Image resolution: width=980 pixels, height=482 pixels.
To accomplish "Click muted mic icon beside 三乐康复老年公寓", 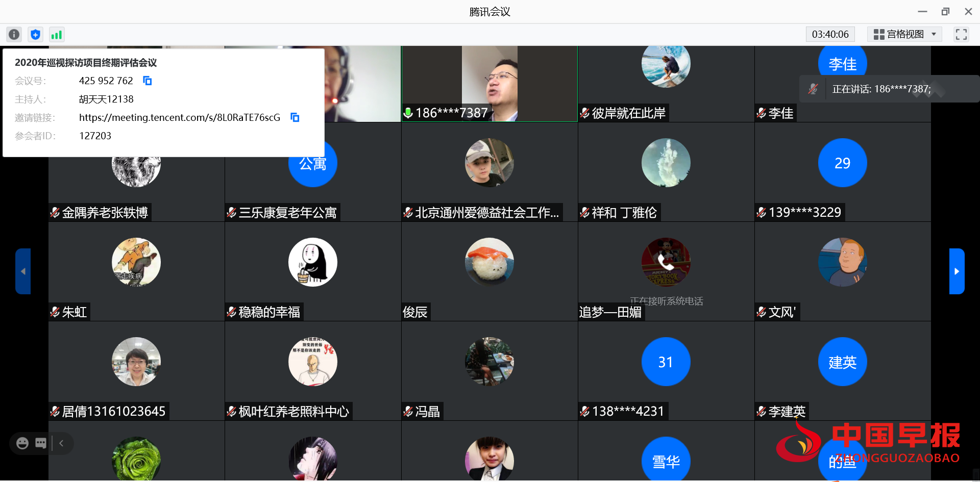I will pyautogui.click(x=232, y=213).
